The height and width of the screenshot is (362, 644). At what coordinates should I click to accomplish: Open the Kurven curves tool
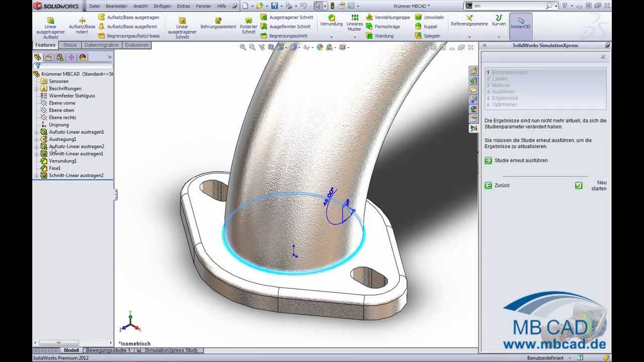coord(499,21)
